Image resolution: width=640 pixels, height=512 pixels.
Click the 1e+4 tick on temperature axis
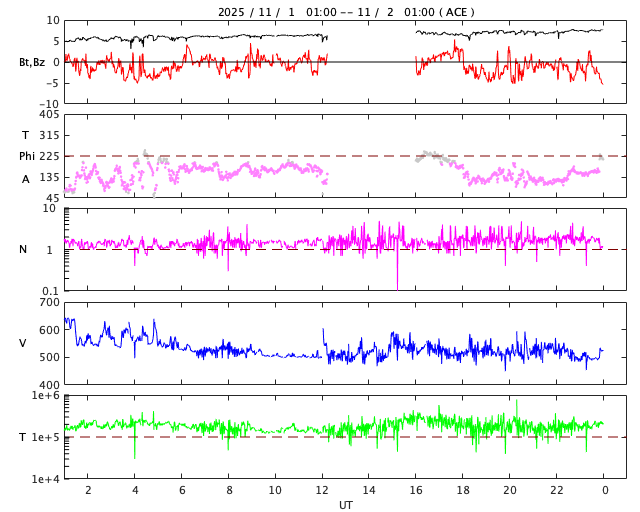pos(45,479)
